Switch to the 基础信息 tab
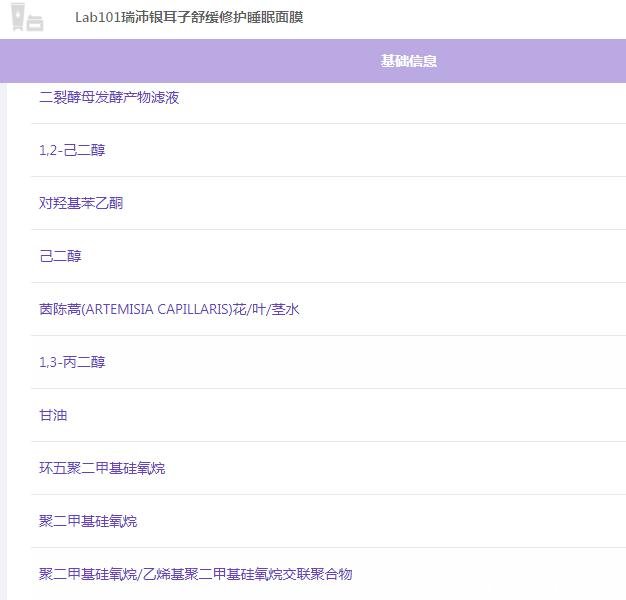 (x=408, y=61)
